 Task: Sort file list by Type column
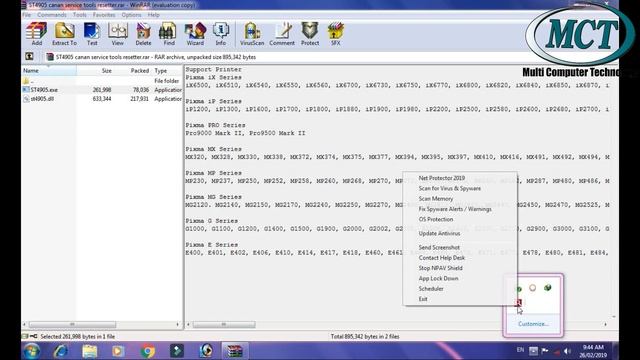pos(167,71)
